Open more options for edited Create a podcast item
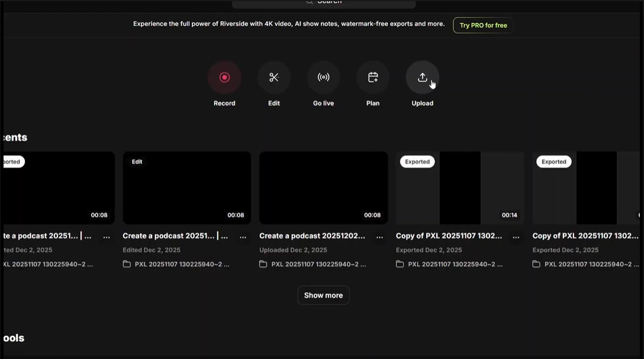This screenshot has width=644, height=359. [243, 237]
